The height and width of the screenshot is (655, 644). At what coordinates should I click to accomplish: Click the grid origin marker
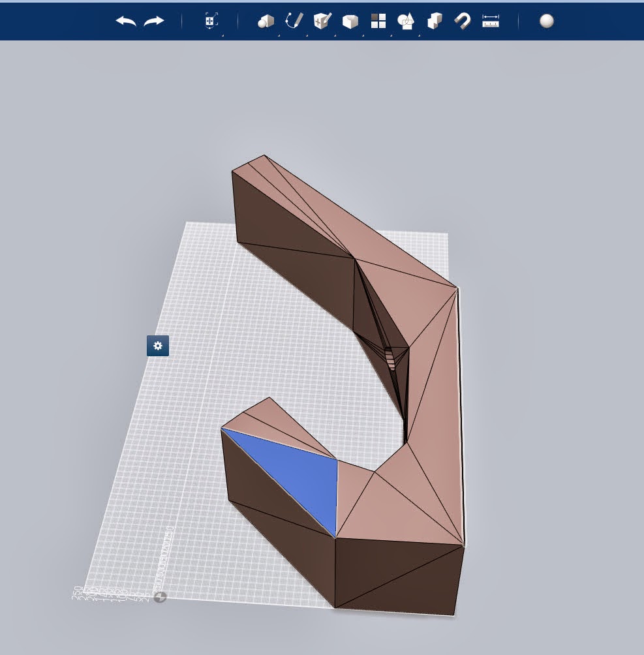tap(160, 597)
